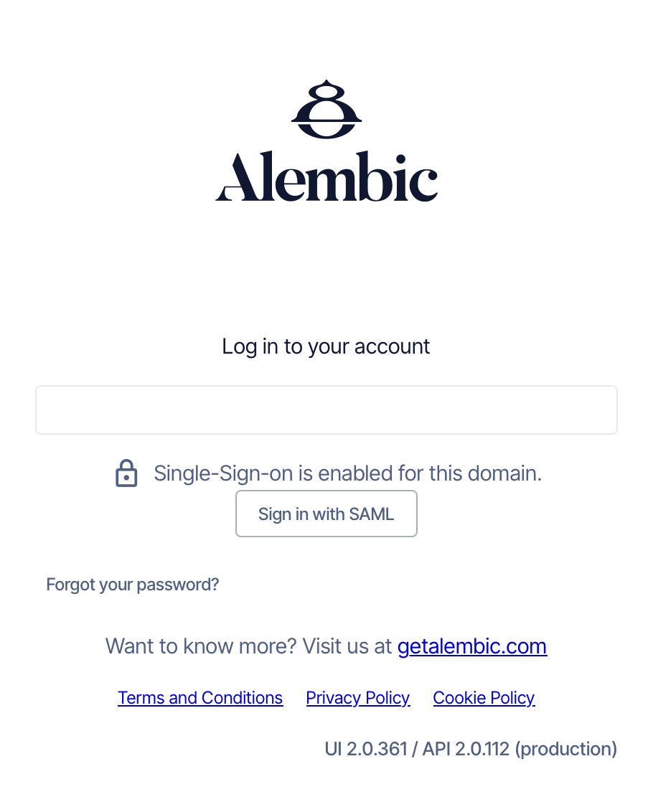Focus the empty login input field
This screenshot has height=812, width=653.
pos(326,410)
